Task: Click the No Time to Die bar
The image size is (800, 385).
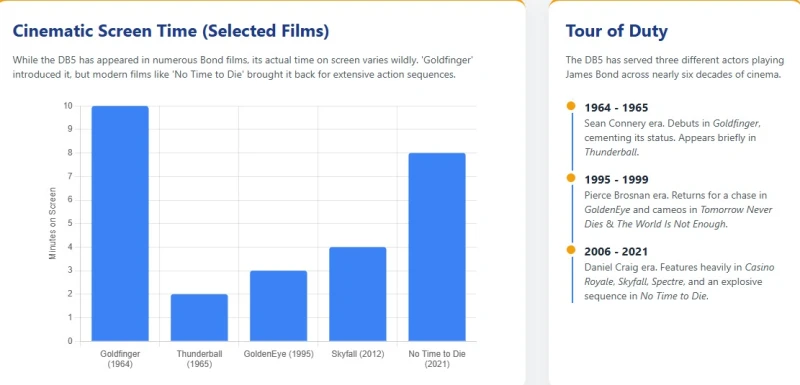Action: point(437,247)
